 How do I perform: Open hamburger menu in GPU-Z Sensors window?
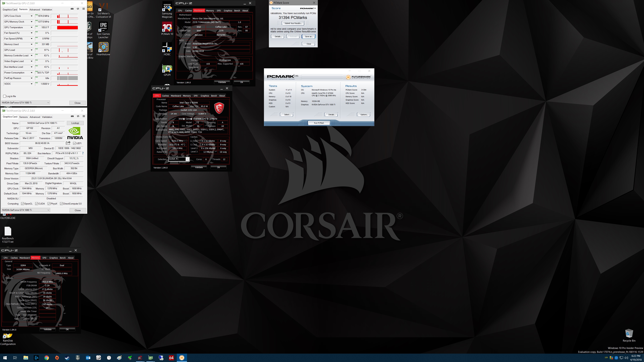pos(84,9)
